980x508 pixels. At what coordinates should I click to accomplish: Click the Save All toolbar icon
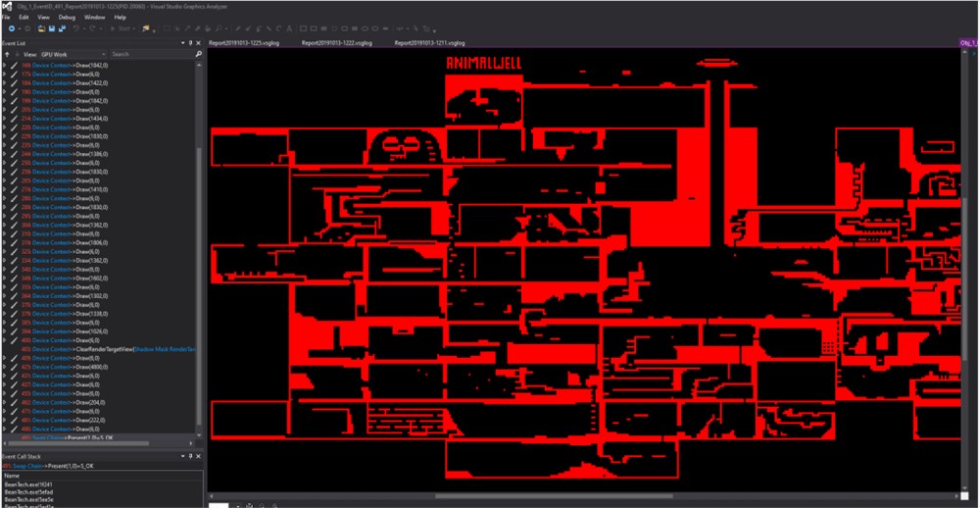click(x=62, y=28)
